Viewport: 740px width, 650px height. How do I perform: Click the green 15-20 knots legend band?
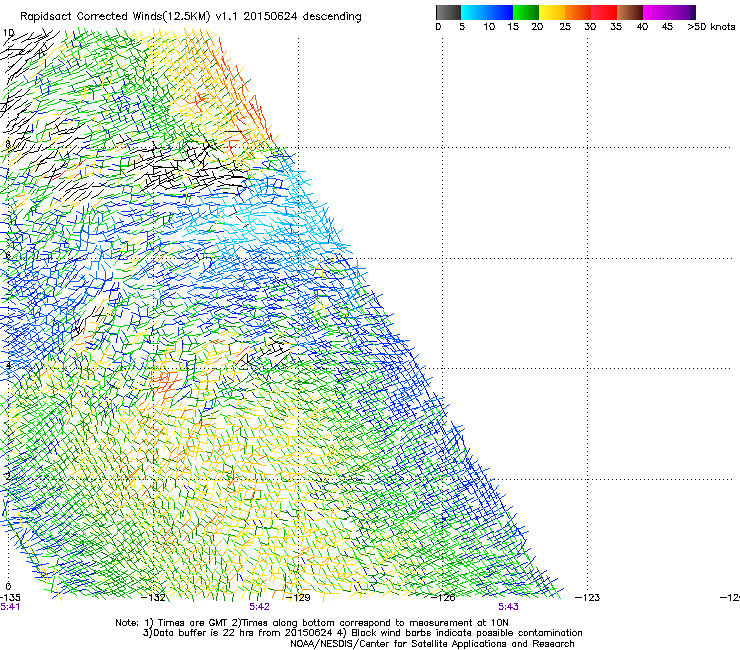(x=526, y=12)
